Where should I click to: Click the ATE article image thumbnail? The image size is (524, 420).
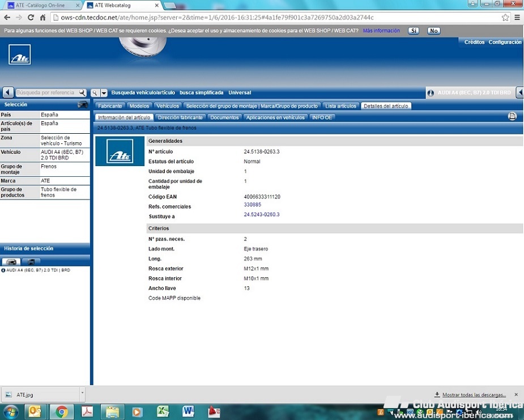pos(120,151)
